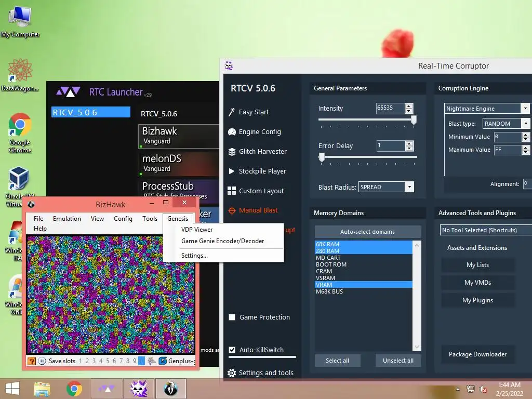Open BizHawk View menu
Viewport: 532px width, 399px height.
point(97,219)
